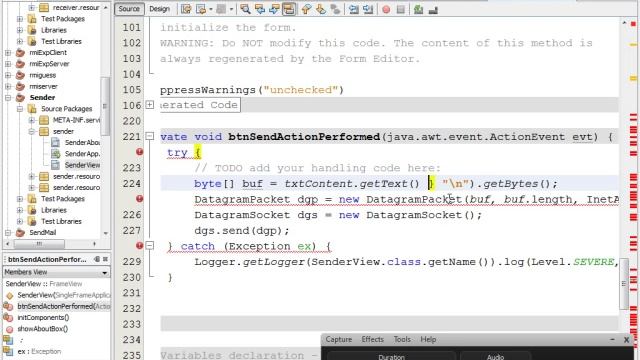Click the 'SenderView :: FrameView' heading
This screenshot has height=360, width=640.
tap(44, 284)
